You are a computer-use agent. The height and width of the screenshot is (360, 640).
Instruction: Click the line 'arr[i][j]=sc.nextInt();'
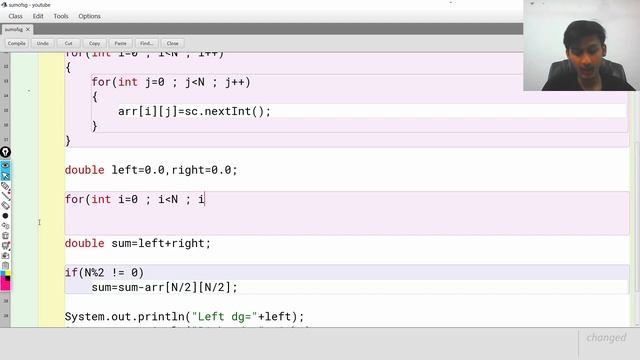[x=194, y=111]
